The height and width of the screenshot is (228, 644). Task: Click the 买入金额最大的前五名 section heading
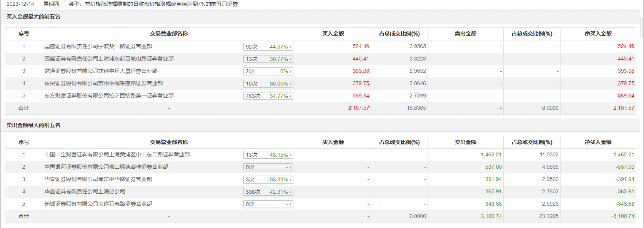click(x=33, y=17)
